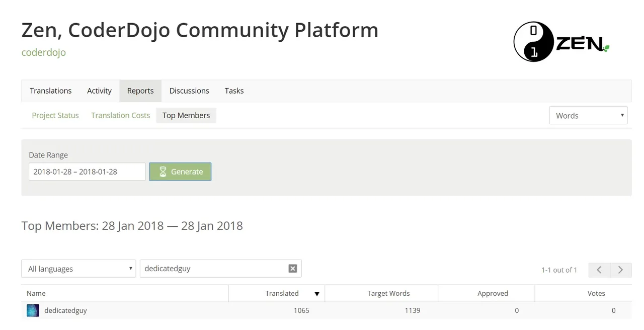
Task: Click dedicatedguy's avatar thumbnail
Action: [x=33, y=310]
